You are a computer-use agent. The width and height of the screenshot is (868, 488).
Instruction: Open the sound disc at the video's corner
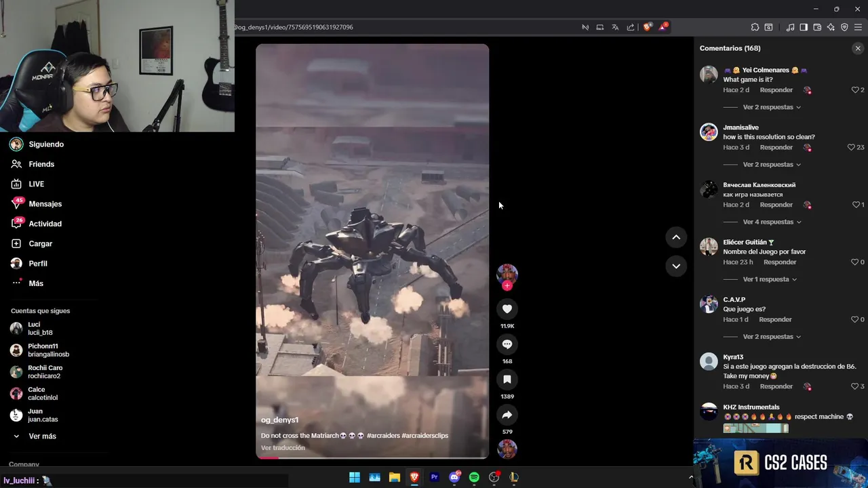point(507,449)
